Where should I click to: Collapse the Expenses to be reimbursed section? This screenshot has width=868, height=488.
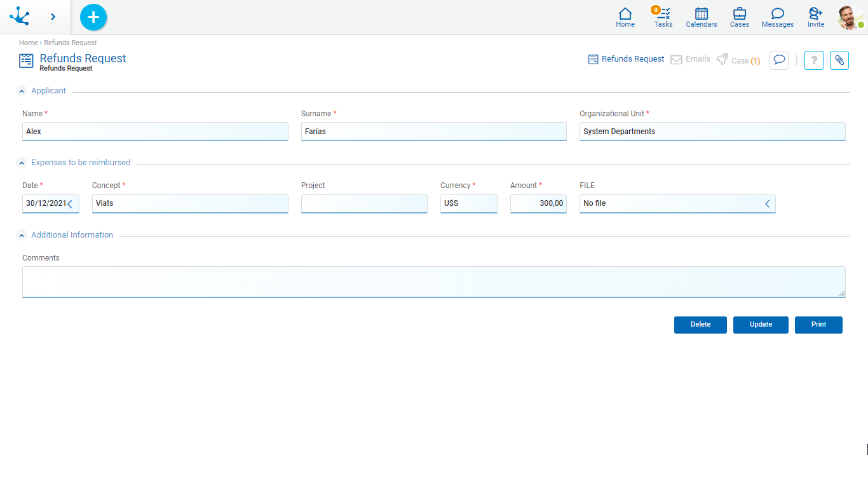point(22,163)
